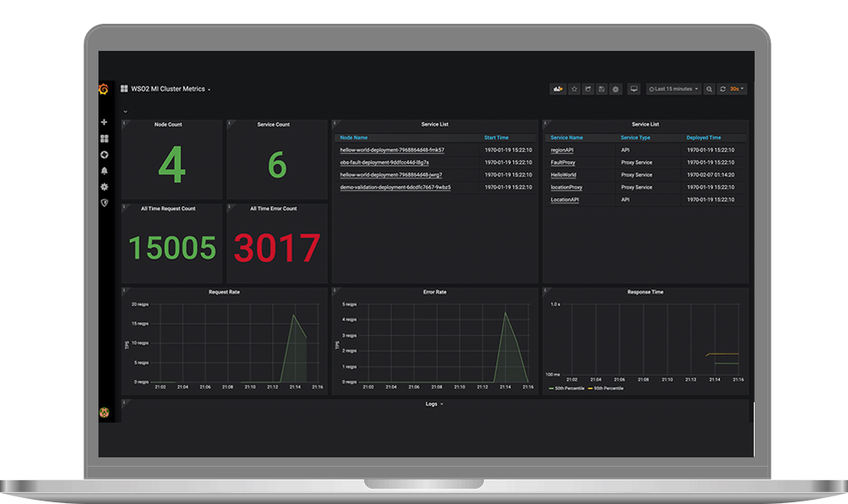Click the Share dashboard icon
The image size is (848, 504).
tap(587, 89)
